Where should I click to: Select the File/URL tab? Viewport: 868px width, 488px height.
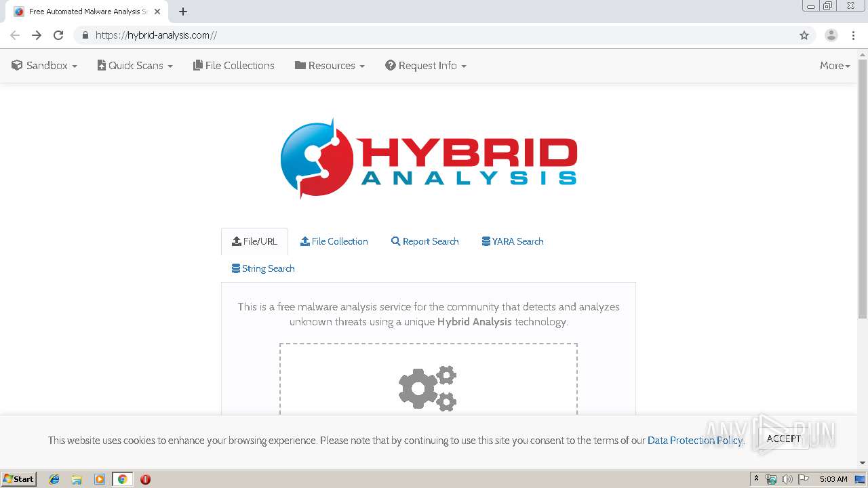[254, 241]
